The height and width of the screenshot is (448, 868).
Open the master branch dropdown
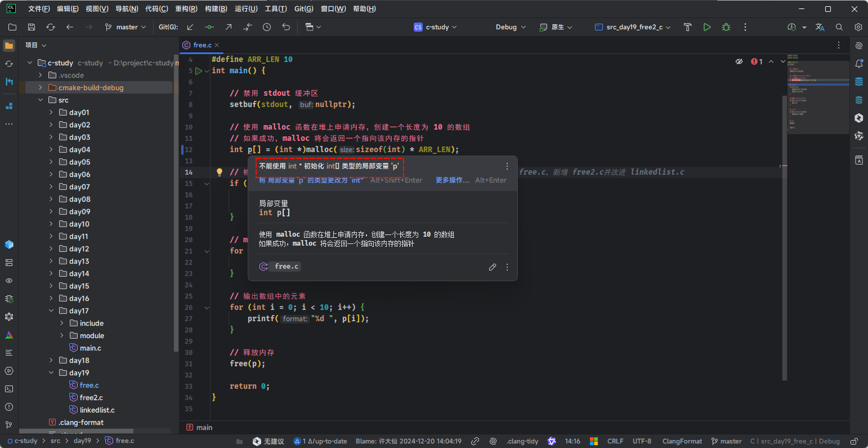click(126, 27)
